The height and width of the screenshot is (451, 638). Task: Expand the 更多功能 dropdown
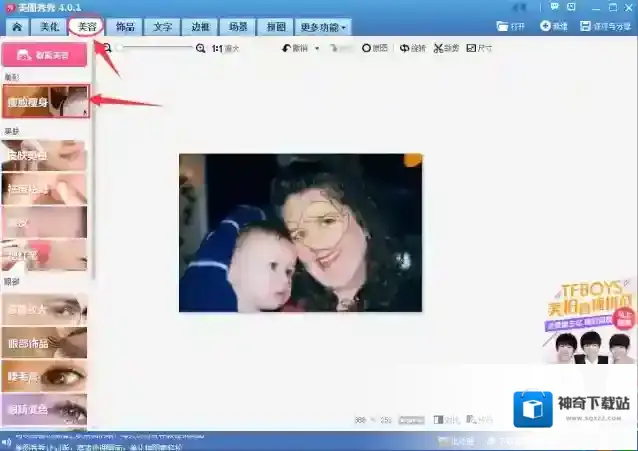click(323, 27)
